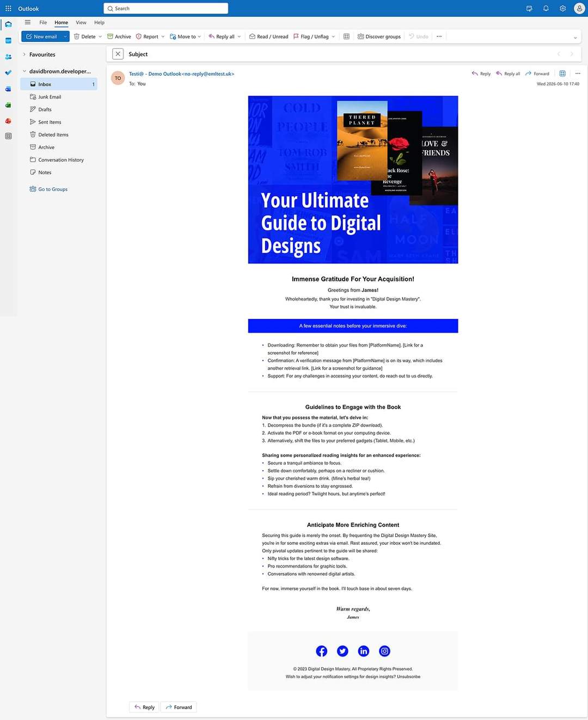Screen dimensions: 588x720
Task: Switch to the View tab
Action: click(81, 22)
